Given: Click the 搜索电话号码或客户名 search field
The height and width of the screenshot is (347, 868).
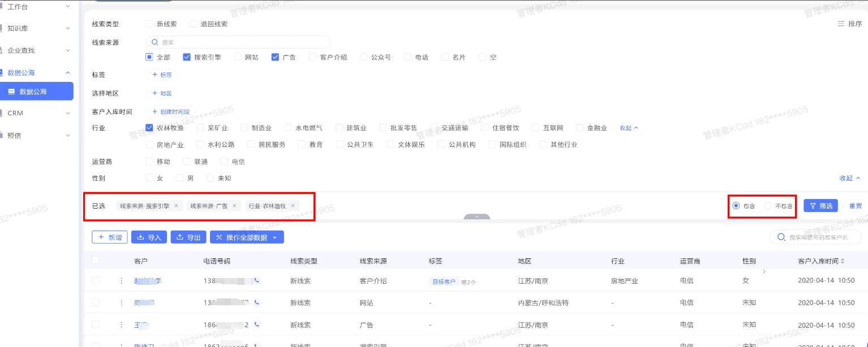Looking at the screenshot, I should 819,237.
